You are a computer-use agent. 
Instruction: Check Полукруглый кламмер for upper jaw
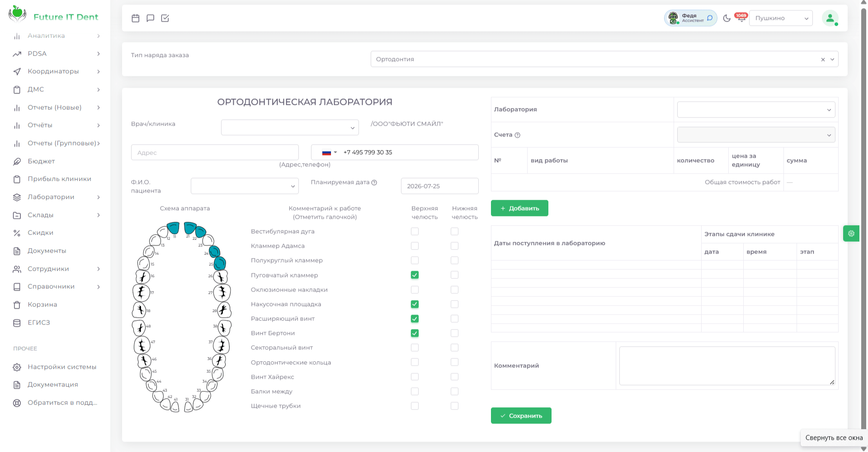[x=415, y=260]
